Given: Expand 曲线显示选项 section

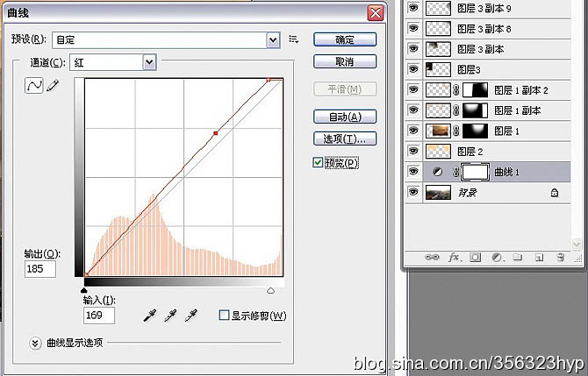Looking at the screenshot, I should pos(35,343).
